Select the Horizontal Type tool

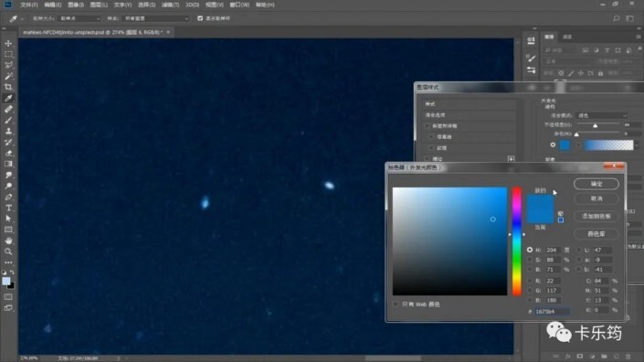[8, 208]
